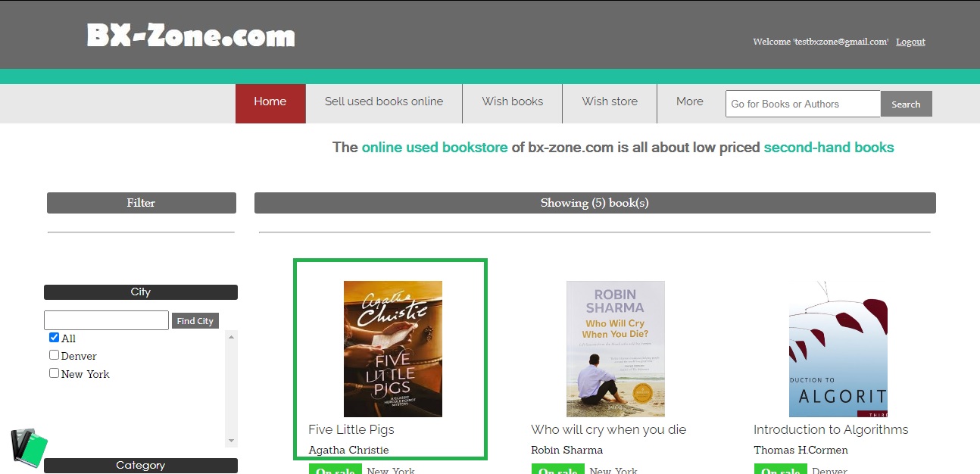Check the New York city checkbox
Viewport: 980px width, 474px height.
pos(54,373)
